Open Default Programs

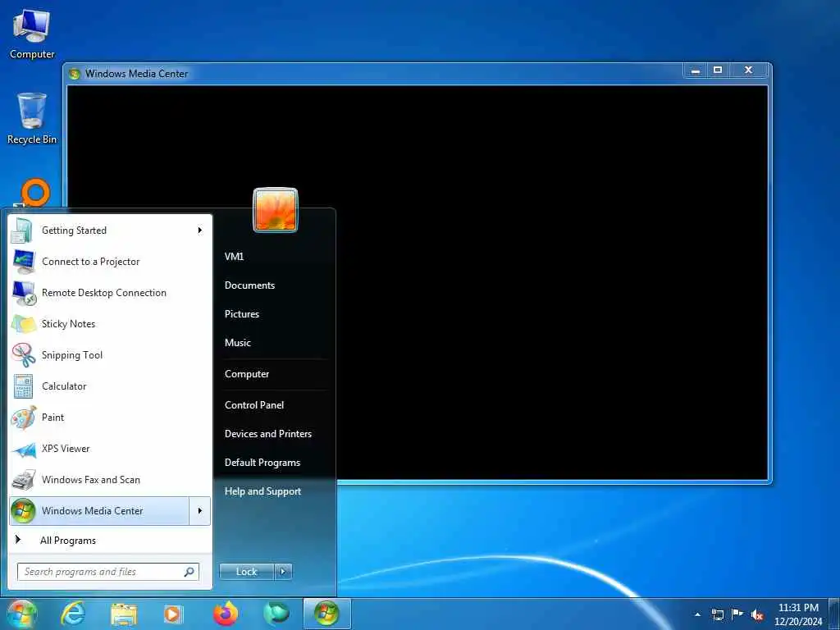pyautogui.click(x=262, y=463)
